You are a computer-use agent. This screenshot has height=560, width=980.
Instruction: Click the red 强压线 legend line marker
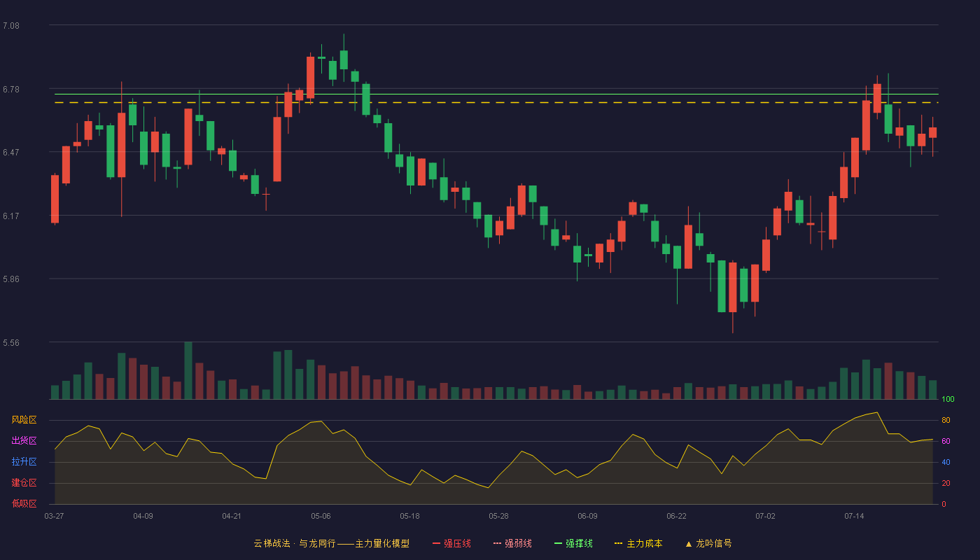436,543
